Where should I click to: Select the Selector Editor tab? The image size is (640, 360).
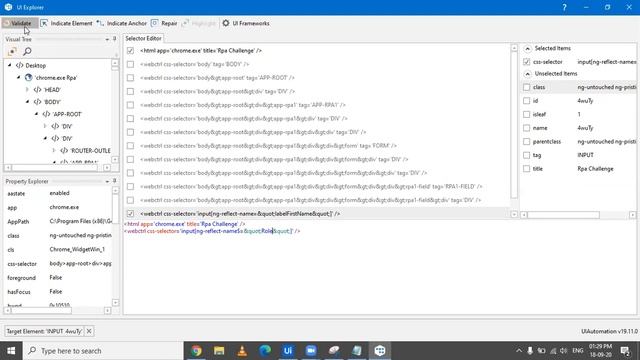pyautogui.click(x=143, y=38)
